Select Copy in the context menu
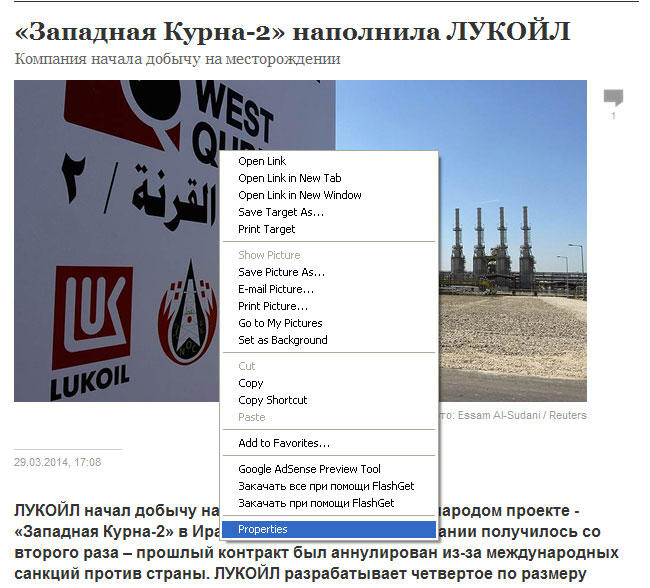This screenshot has height=588, width=650. click(x=329, y=383)
